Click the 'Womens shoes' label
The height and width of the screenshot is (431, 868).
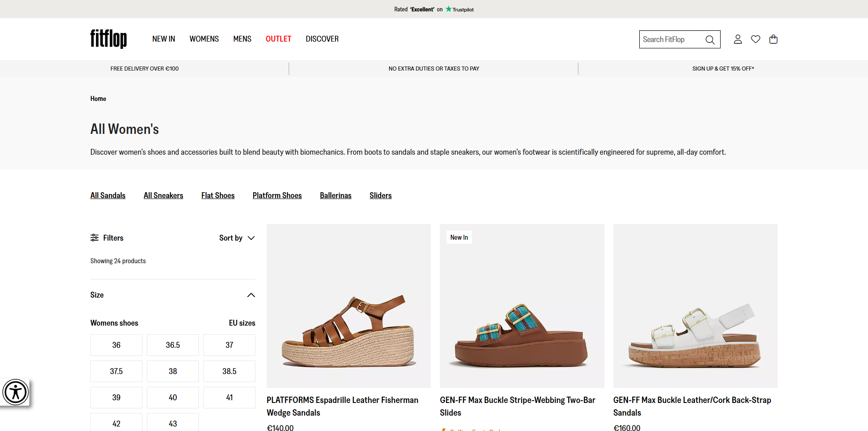click(x=114, y=323)
